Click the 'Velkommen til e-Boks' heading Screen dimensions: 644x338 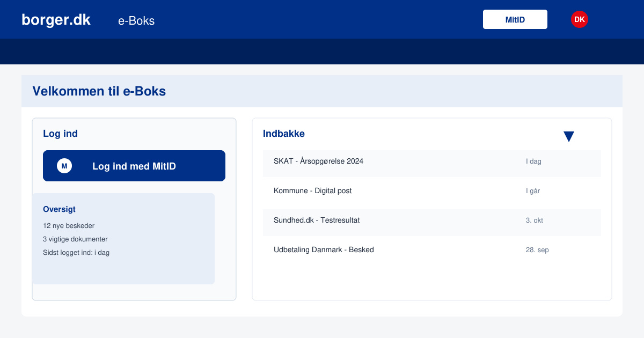point(99,91)
